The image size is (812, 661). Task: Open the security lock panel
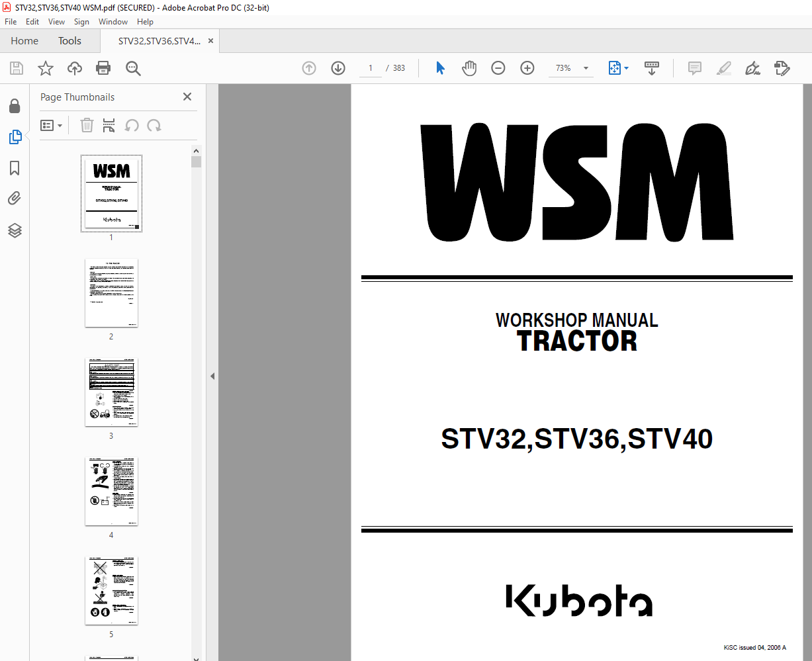coord(15,106)
